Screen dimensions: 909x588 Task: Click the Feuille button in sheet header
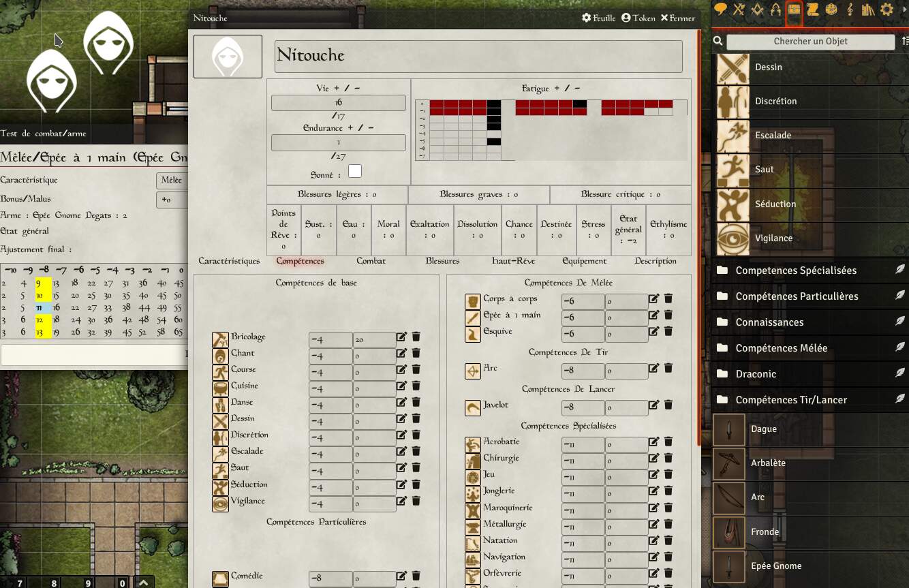pos(598,18)
